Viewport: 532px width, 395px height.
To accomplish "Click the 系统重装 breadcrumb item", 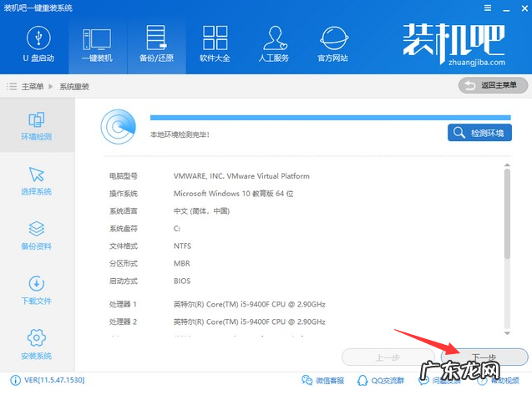I will tap(74, 87).
